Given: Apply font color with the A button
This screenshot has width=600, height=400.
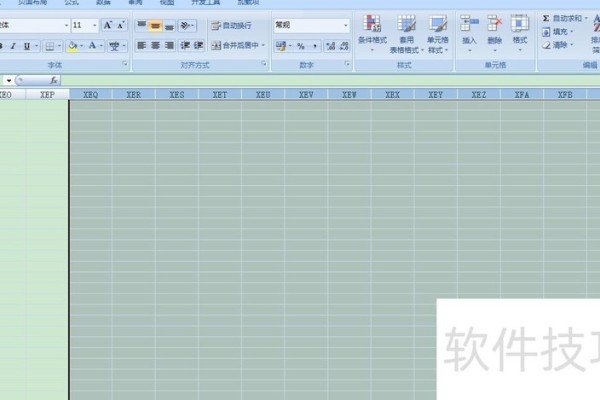Looking at the screenshot, I should coord(92,46).
